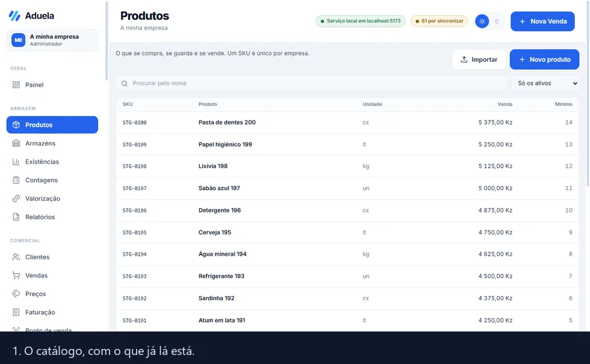The image size is (590, 364).
Task: Open the Só os ativos filter dropdown
Action: pos(545,84)
